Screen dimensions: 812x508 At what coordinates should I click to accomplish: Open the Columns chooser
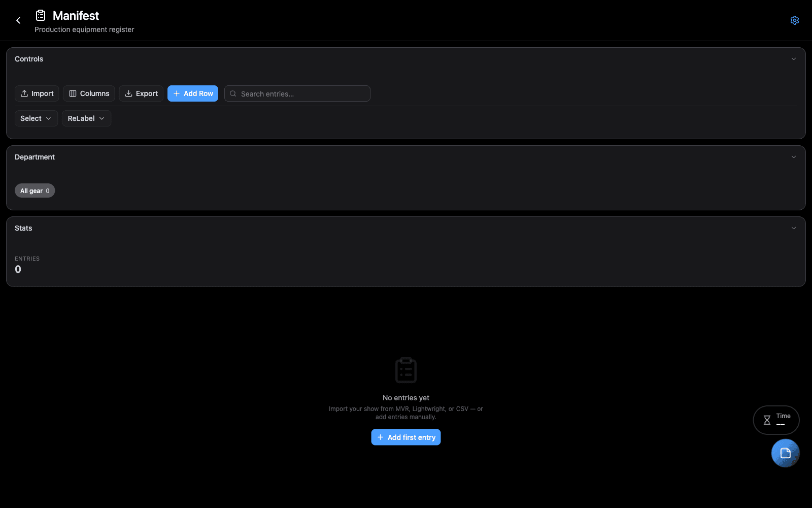pos(89,93)
